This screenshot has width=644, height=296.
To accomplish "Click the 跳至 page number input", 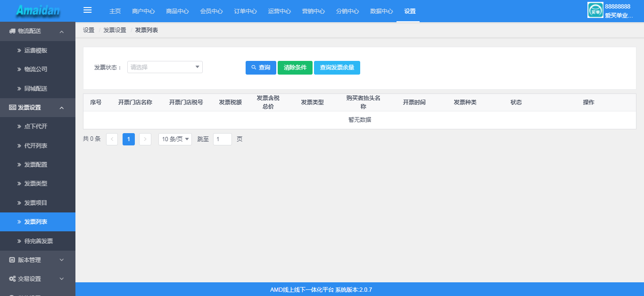I will (223, 139).
